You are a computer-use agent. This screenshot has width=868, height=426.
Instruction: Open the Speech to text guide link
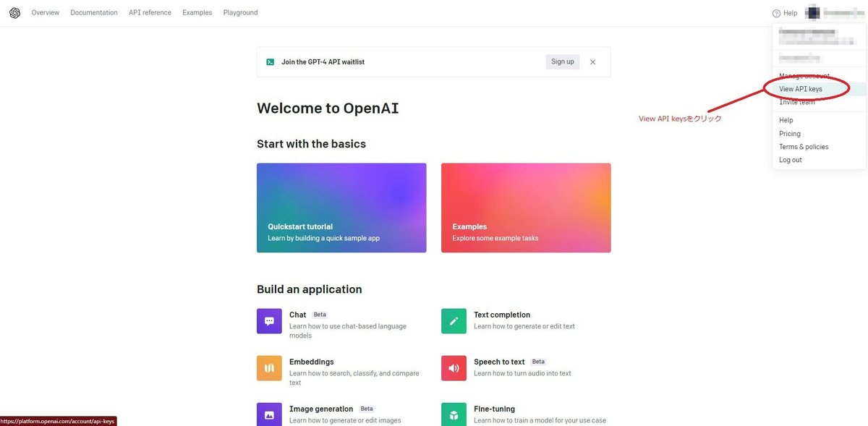[499, 362]
